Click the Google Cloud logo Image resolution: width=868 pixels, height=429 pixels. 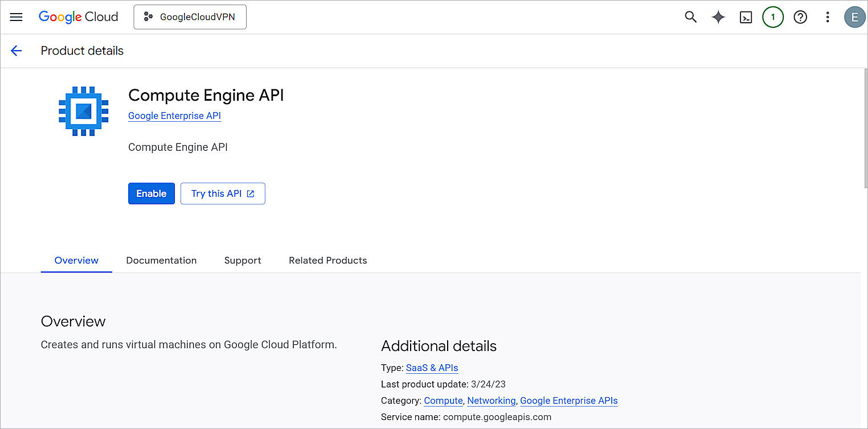pyautogui.click(x=78, y=16)
